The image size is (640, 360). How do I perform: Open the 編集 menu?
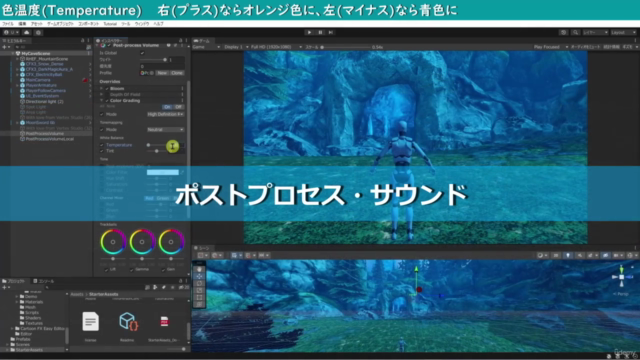click(22, 24)
